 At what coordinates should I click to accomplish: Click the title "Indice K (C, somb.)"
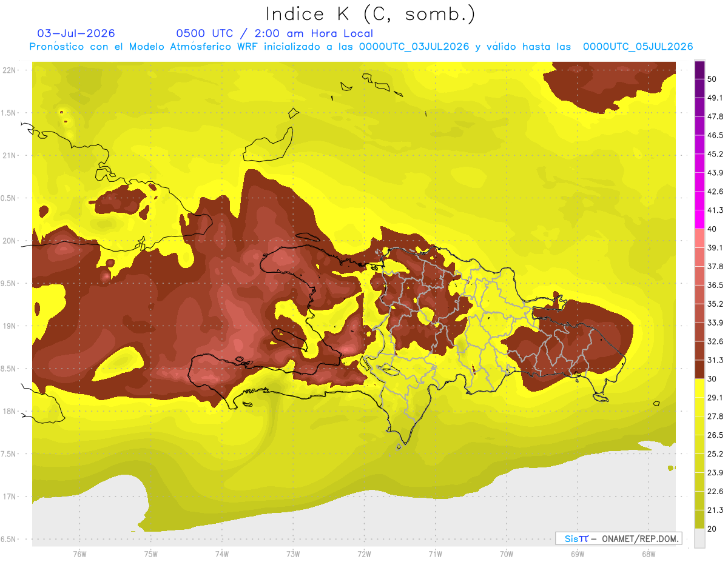(x=370, y=14)
